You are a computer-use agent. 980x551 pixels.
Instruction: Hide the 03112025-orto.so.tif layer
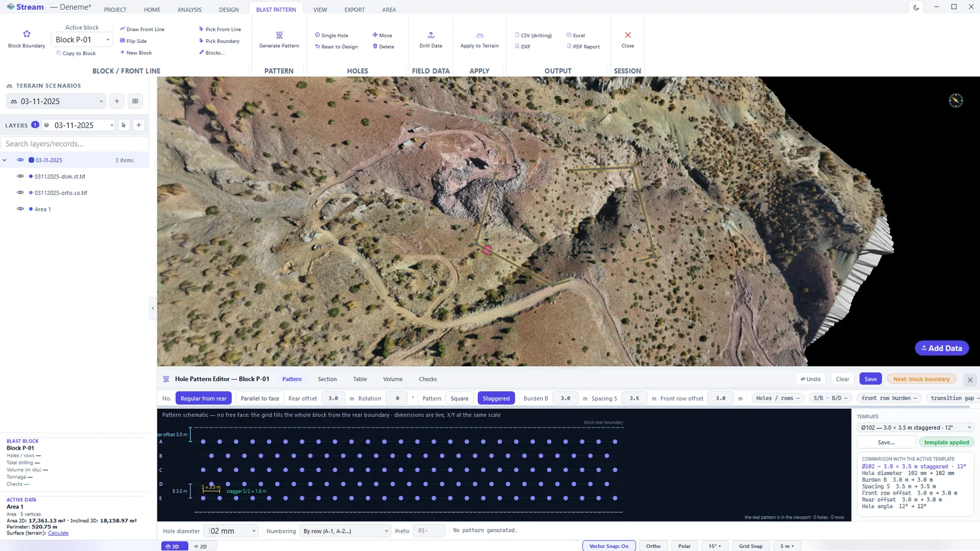tap(20, 192)
